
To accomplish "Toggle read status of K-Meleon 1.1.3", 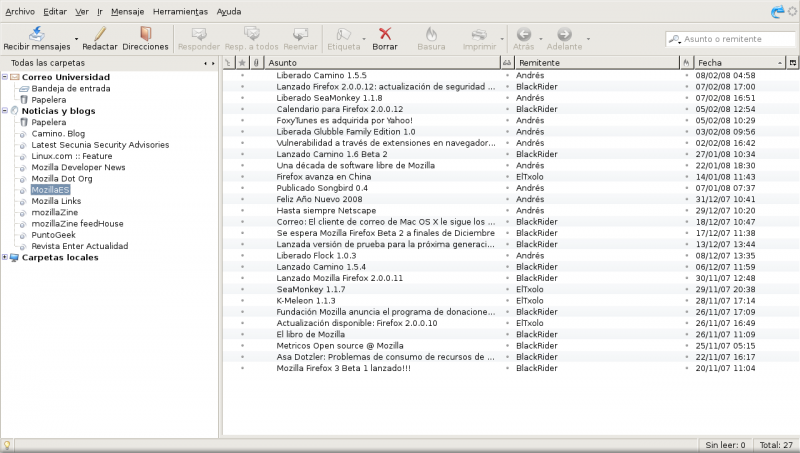I will tap(507, 300).
